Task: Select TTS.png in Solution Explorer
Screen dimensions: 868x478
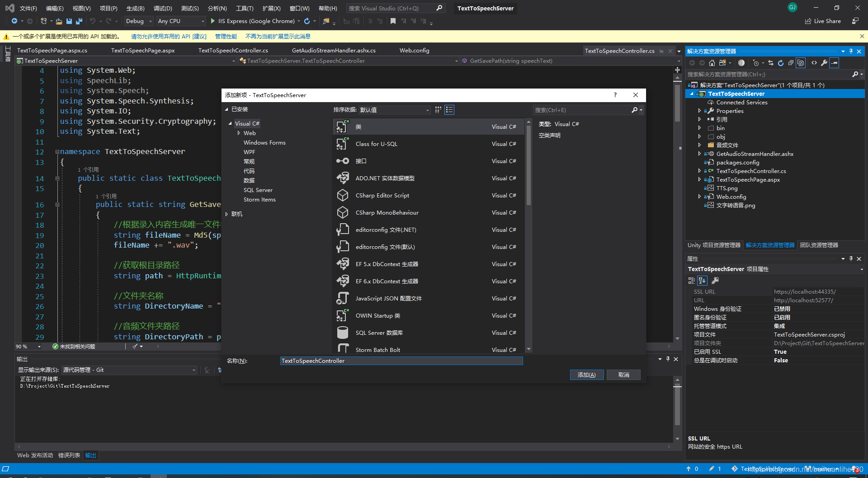Action: [726, 188]
